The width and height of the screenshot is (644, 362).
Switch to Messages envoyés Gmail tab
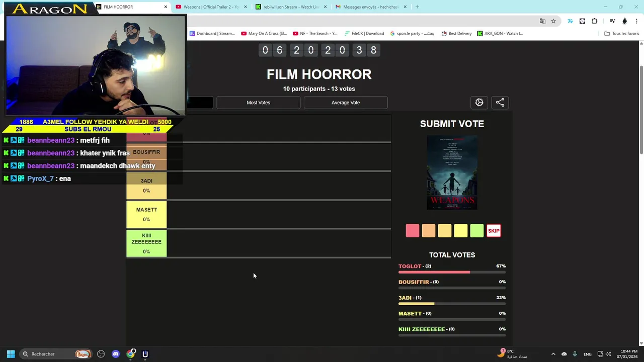coord(371,7)
